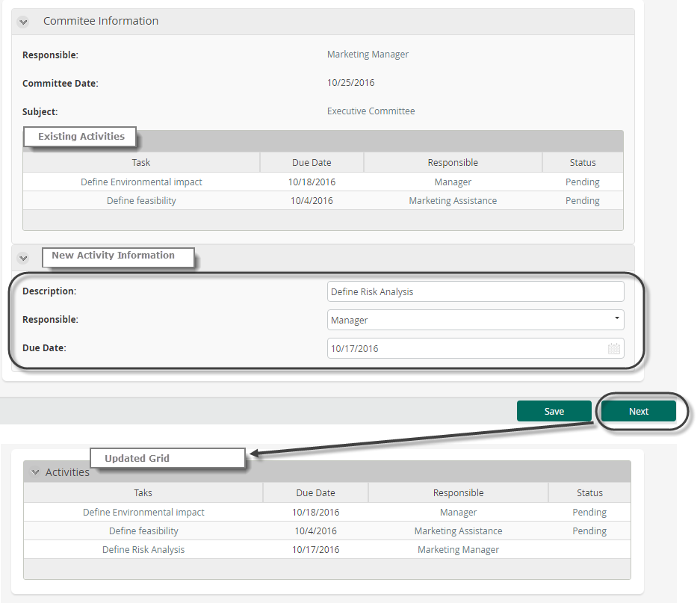Select Marketing Assistance cell in Activities grid
700x603 pixels.
tap(458, 531)
